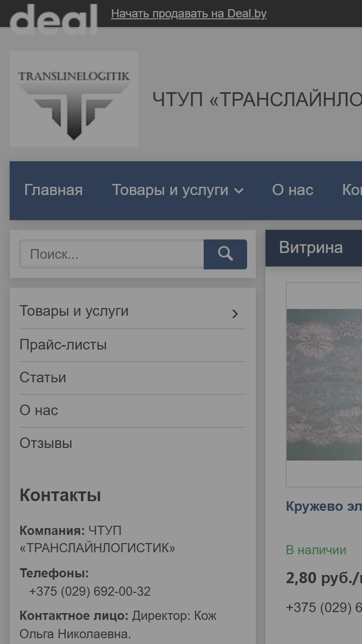Click 'В наличии' availability label
The height and width of the screenshot is (644, 362).
click(x=316, y=550)
